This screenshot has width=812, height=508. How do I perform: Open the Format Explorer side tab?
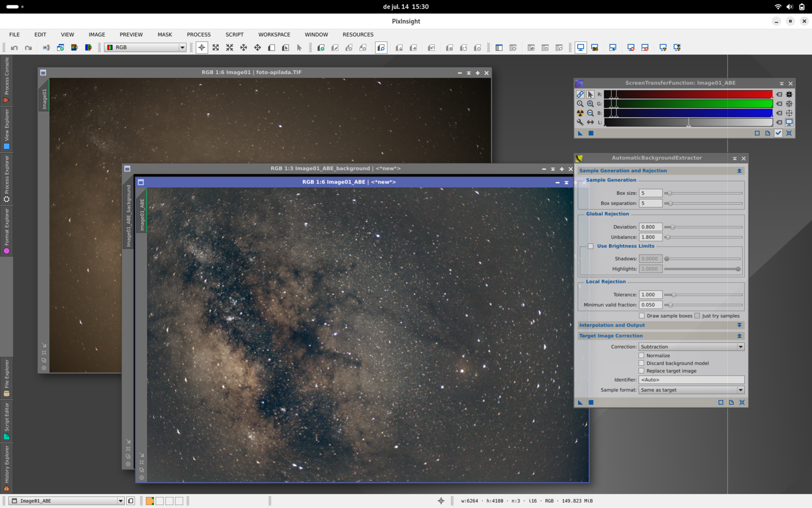6,231
